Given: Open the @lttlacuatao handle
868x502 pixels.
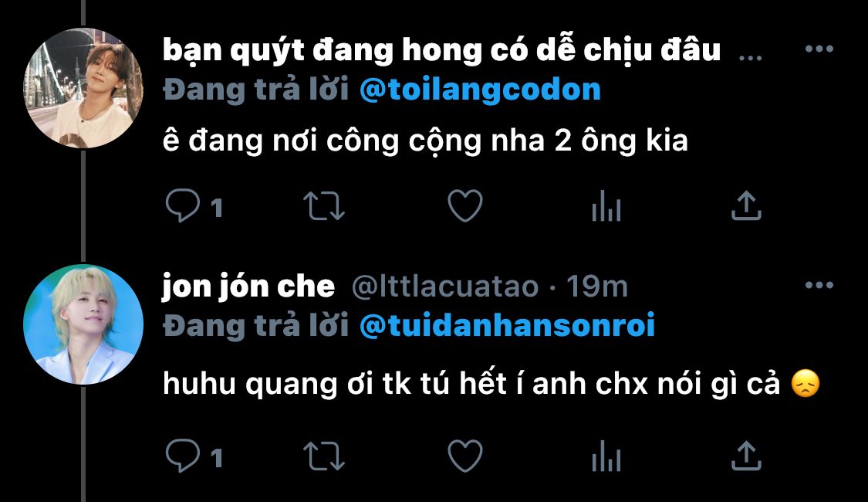Looking at the screenshot, I should coord(445,287).
